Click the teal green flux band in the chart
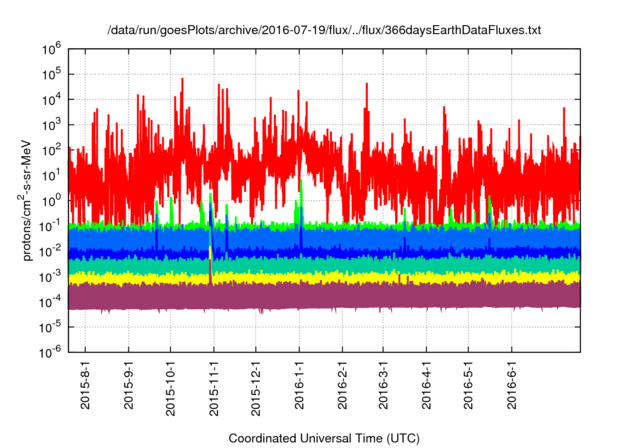The image size is (640, 448). pyautogui.click(x=324, y=266)
